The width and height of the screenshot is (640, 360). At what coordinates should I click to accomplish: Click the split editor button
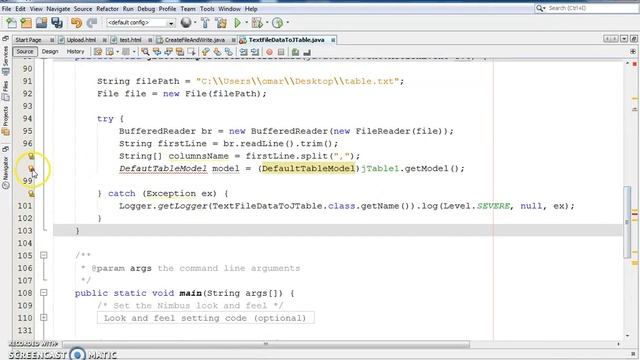(x=633, y=52)
